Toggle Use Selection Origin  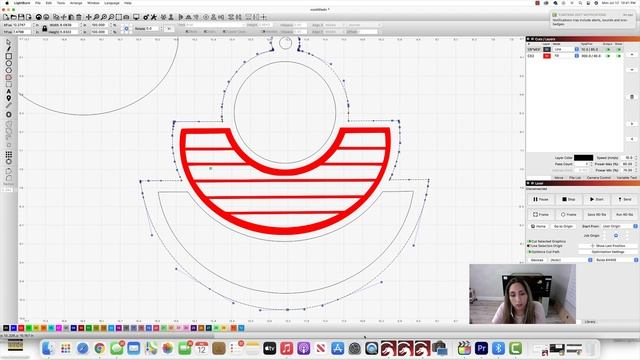coord(530,246)
